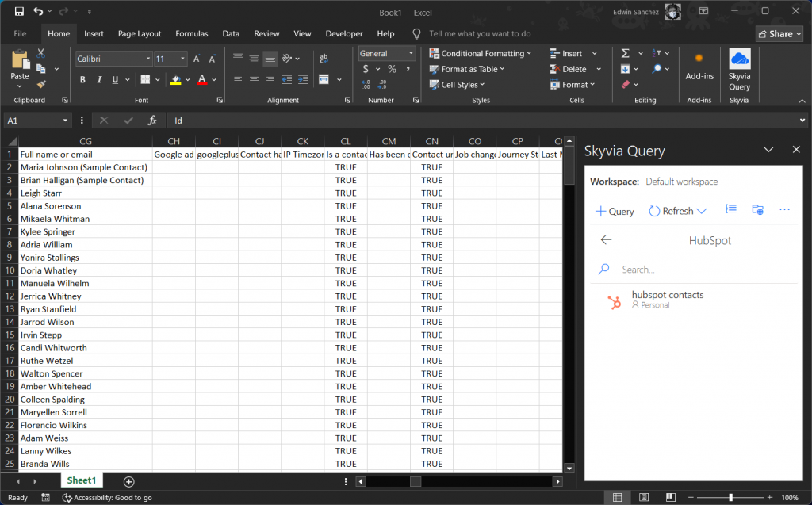The image size is (812, 505).
Task: Switch to the Page Layout tab
Action: 140,33
